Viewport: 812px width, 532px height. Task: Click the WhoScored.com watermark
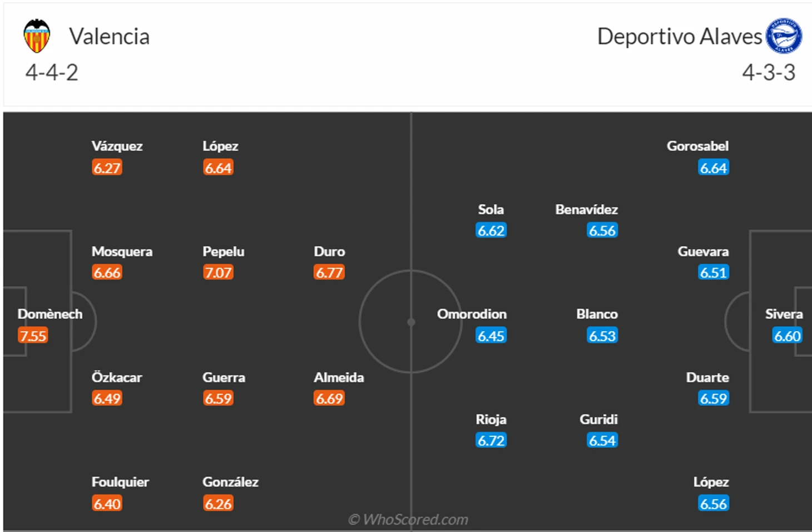[x=408, y=519]
